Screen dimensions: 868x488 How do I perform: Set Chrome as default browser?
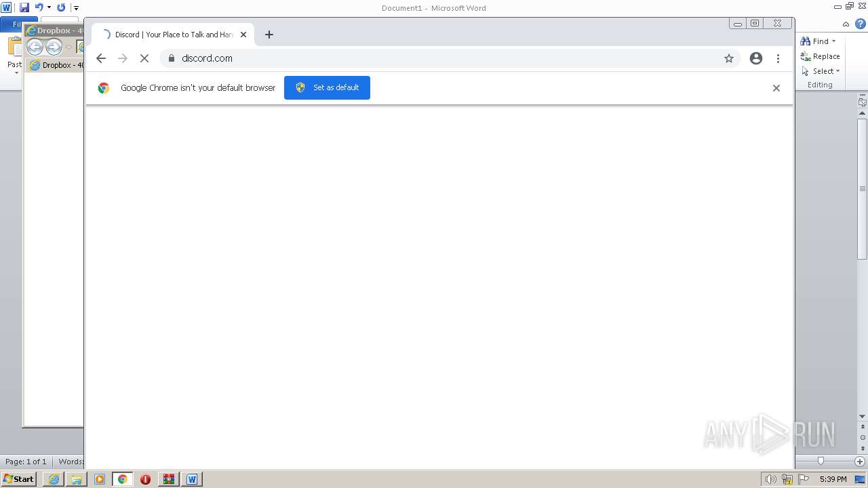coord(327,87)
